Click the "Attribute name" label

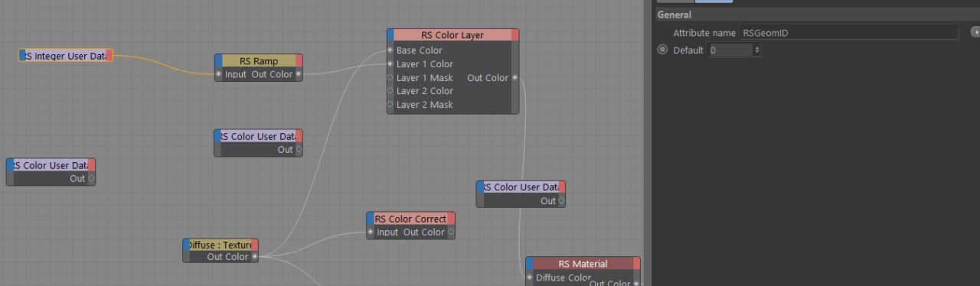[704, 33]
